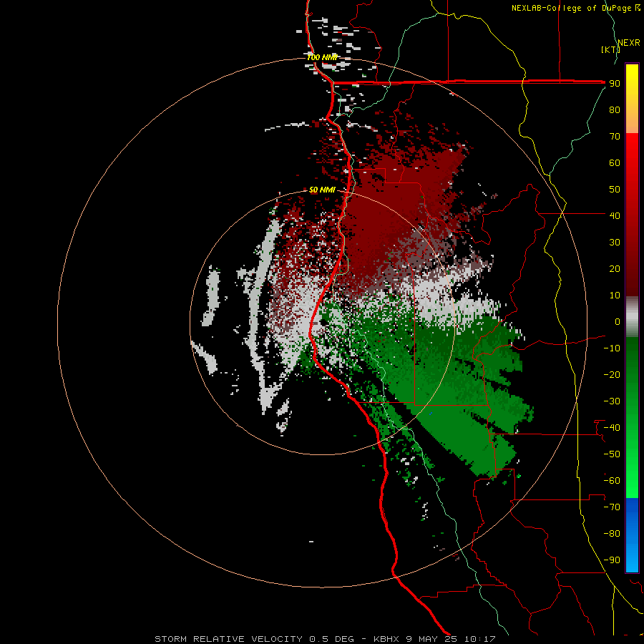Click the 40 value on velocity scale
The height and width of the screenshot is (644, 644).
(615, 216)
